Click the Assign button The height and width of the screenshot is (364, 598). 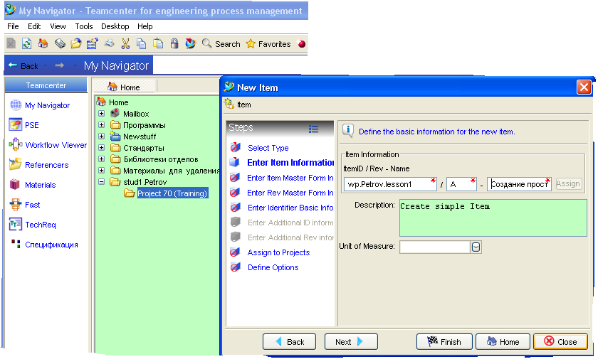[x=568, y=183]
